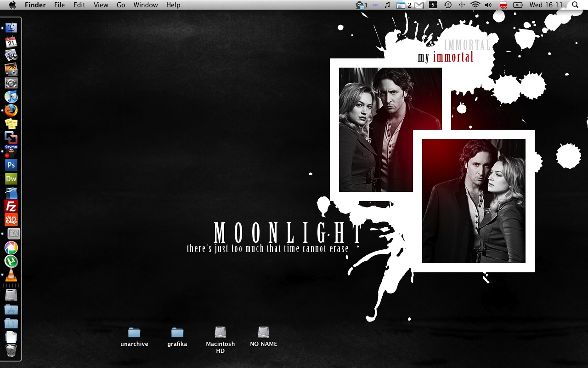
Task: Open Dreamweaver in the dock
Action: click(11, 178)
